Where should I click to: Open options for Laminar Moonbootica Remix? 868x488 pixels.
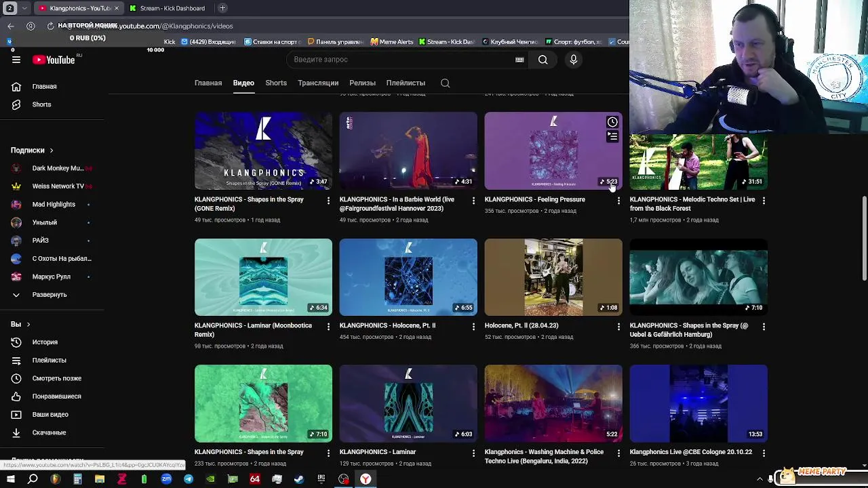pyautogui.click(x=328, y=327)
